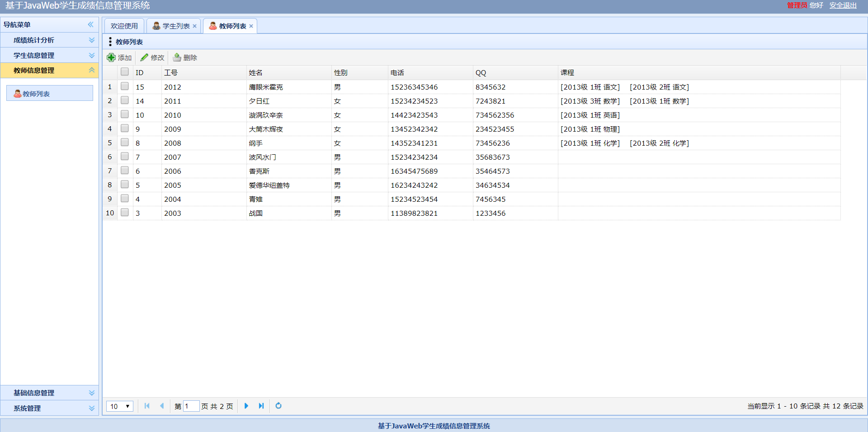Collapse the navigation menu with the double-arrow icon
The height and width of the screenshot is (432, 868).
pyautogui.click(x=91, y=24)
